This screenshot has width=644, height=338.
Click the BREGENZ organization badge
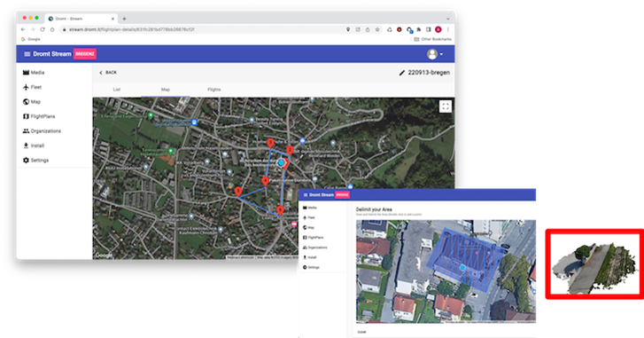[85, 54]
